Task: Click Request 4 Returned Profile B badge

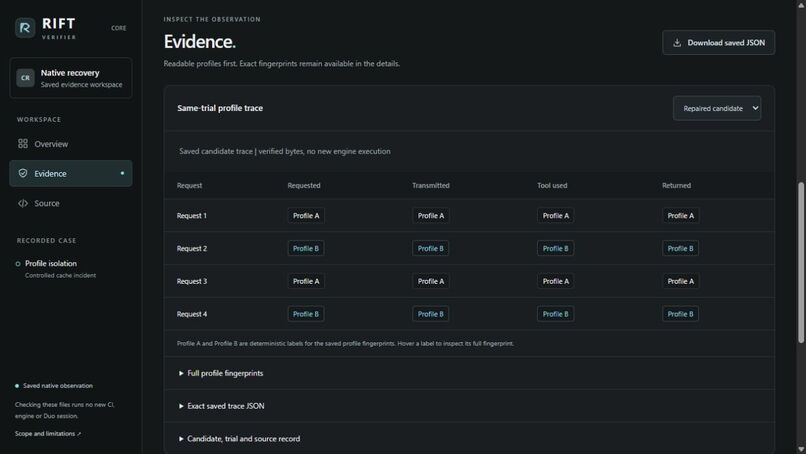Action: [x=681, y=314]
